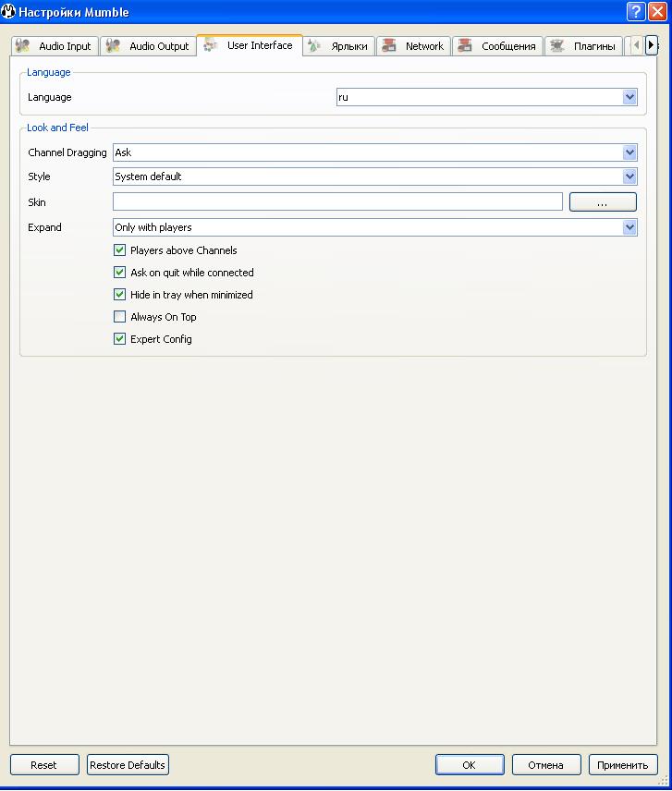The width and height of the screenshot is (672, 791).
Task: Click the Сообщения tab icon
Action: pyautogui.click(x=465, y=46)
